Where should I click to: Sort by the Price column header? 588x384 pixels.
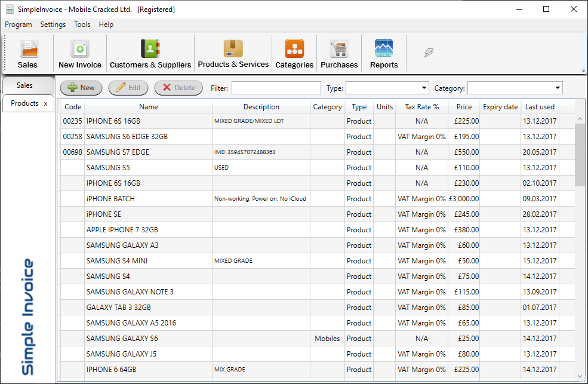coord(464,107)
